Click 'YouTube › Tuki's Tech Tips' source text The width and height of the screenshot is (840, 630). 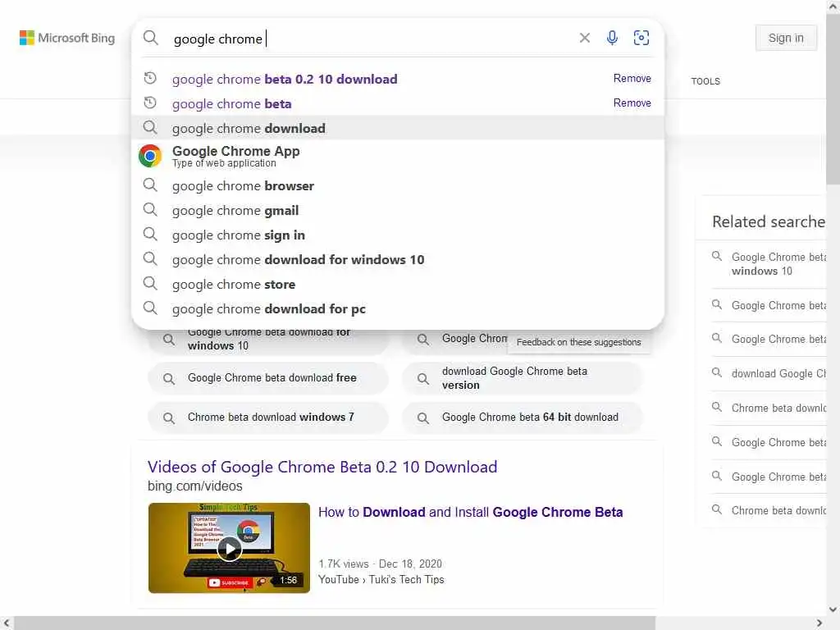381,580
